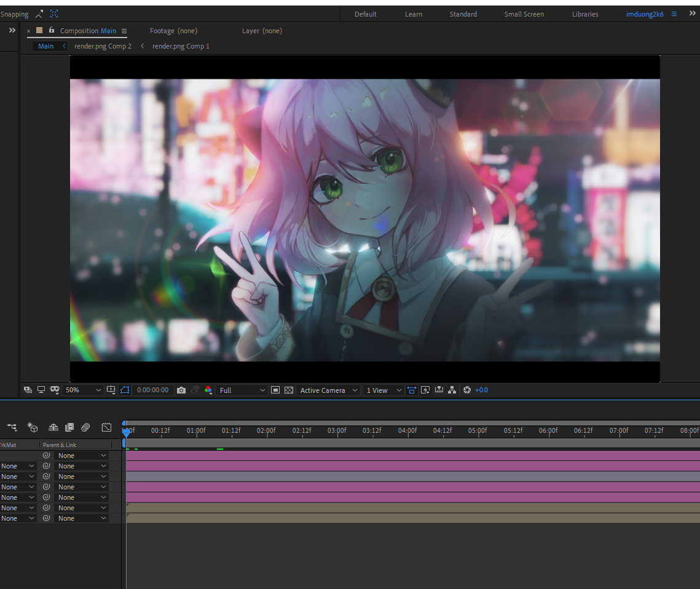Image resolution: width=700 pixels, height=589 pixels.
Task: Switch to the render.png Comp 1 tab
Action: coord(181,45)
